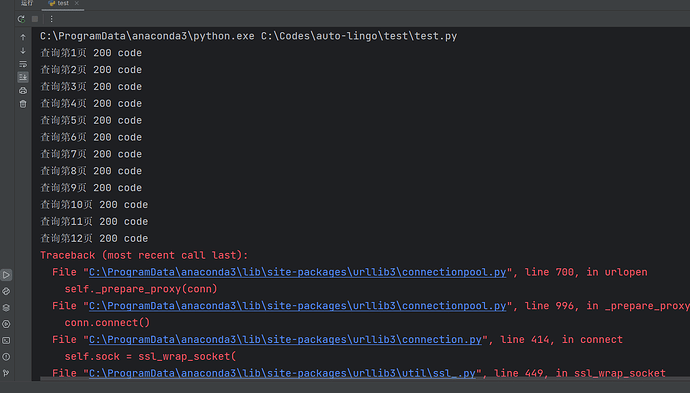Image resolution: width=690 pixels, height=393 pixels.
Task: Click the '查询第3页 200 code' output line
Action: click(x=91, y=87)
